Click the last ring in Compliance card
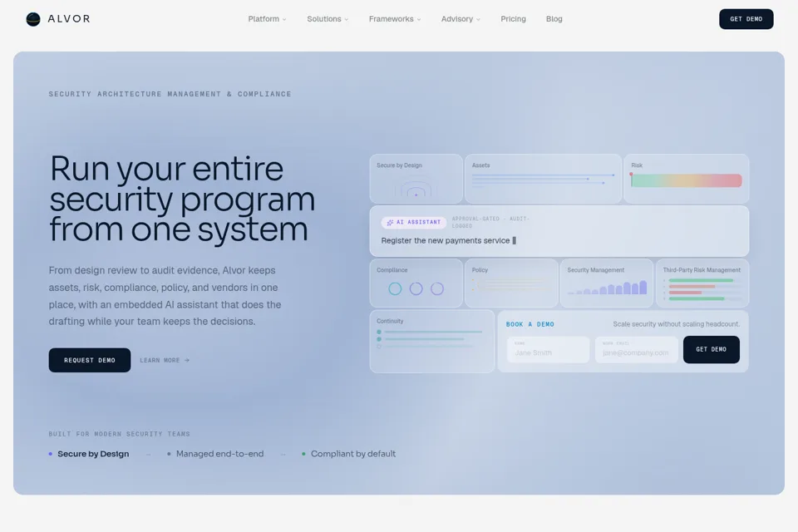 (x=437, y=288)
